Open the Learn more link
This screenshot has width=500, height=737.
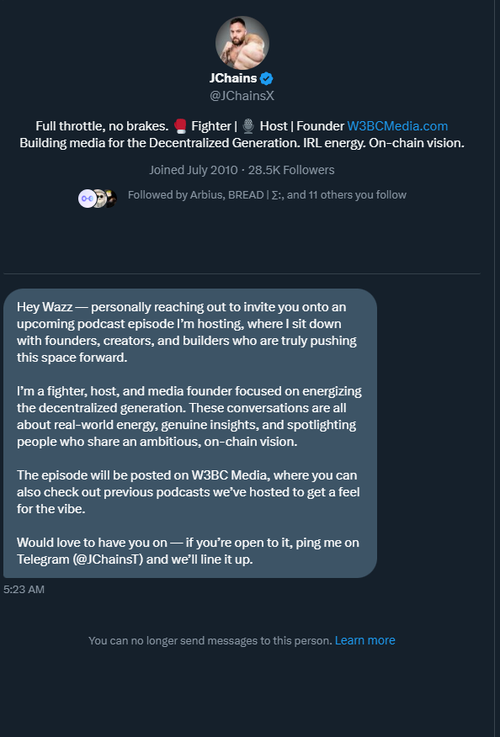pyautogui.click(x=365, y=640)
